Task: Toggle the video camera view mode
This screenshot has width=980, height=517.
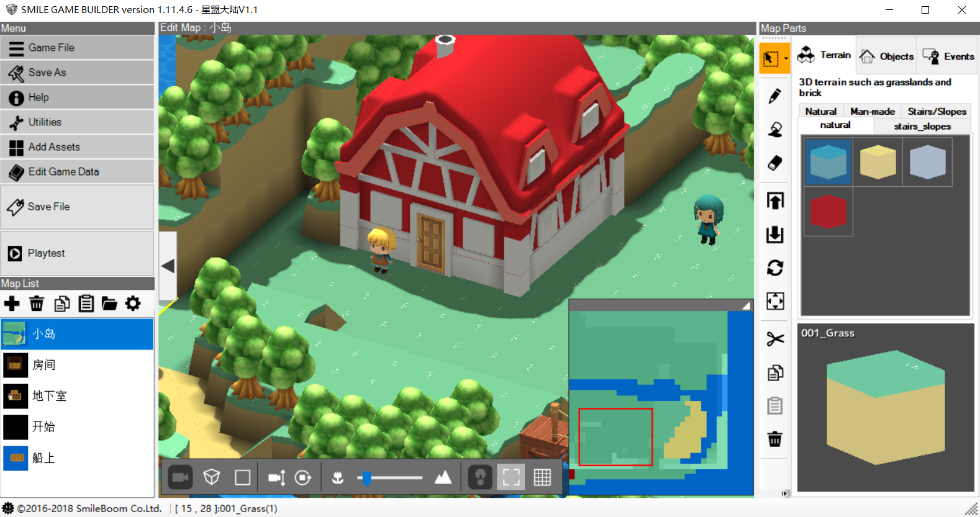Action: coord(180,477)
